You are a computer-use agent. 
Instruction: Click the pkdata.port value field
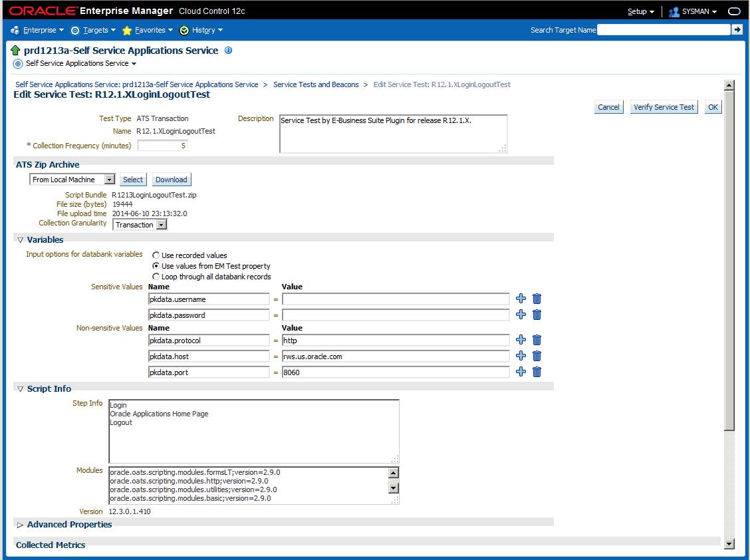tap(396, 372)
